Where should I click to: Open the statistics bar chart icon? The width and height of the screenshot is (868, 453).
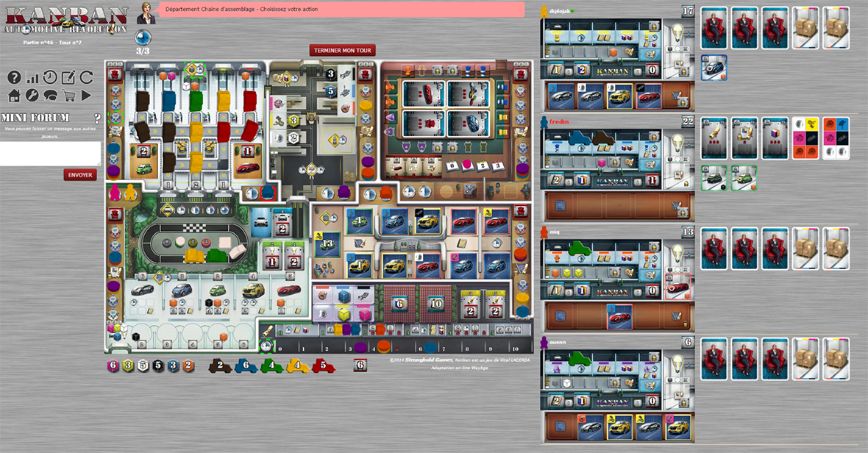32,77
